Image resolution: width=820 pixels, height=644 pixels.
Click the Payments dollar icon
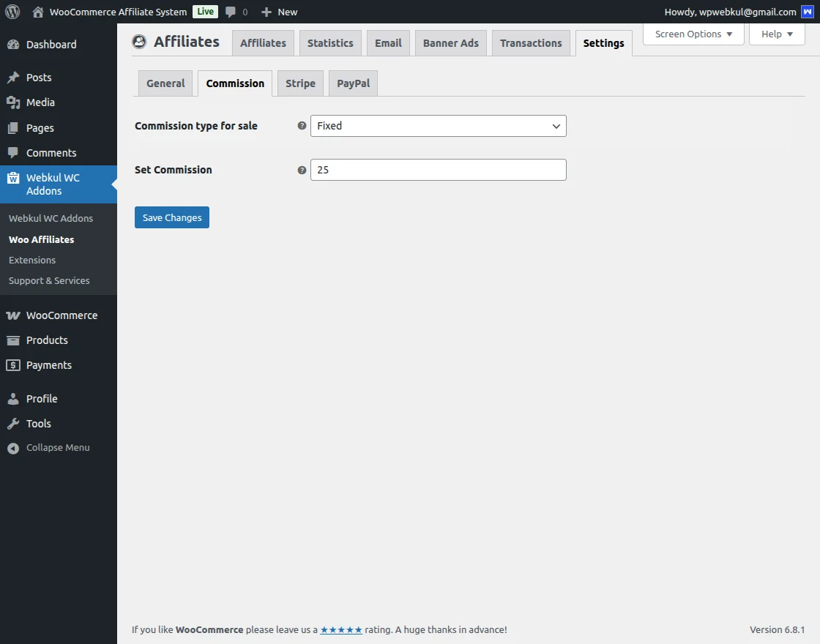pyautogui.click(x=13, y=365)
